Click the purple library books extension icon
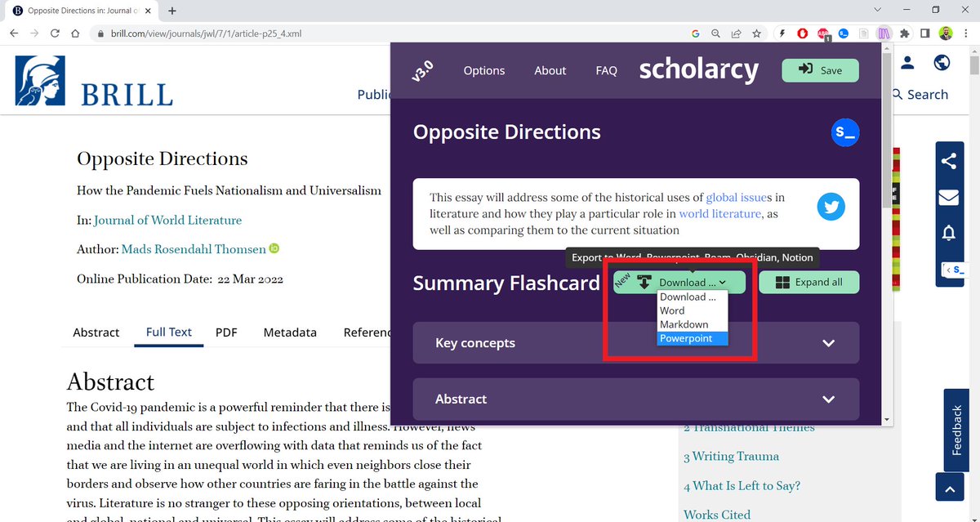Image resolution: width=980 pixels, height=522 pixels. [884, 33]
